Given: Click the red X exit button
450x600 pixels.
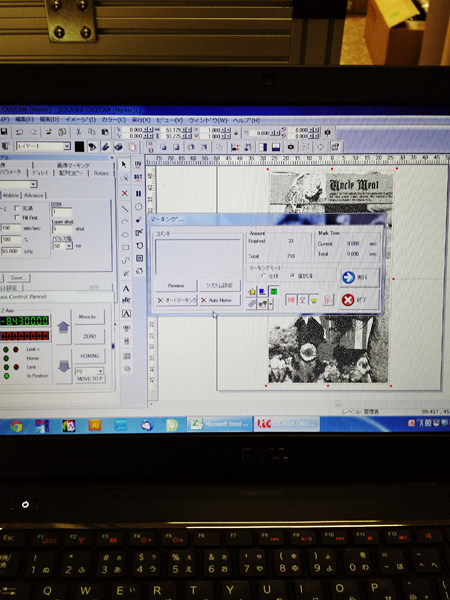Looking at the screenshot, I should 359,300.
